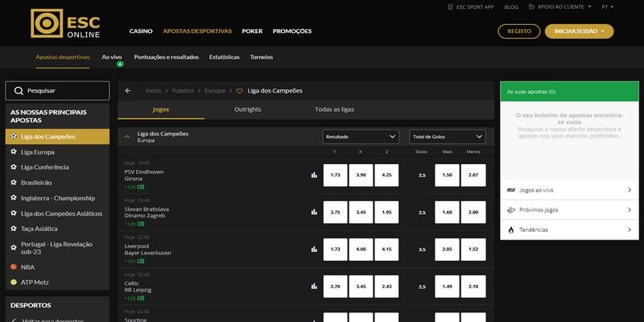Click the headset icon for Apoio ao Cliente
Image resolution: width=644 pixels, height=322 pixels.
click(x=531, y=7)
